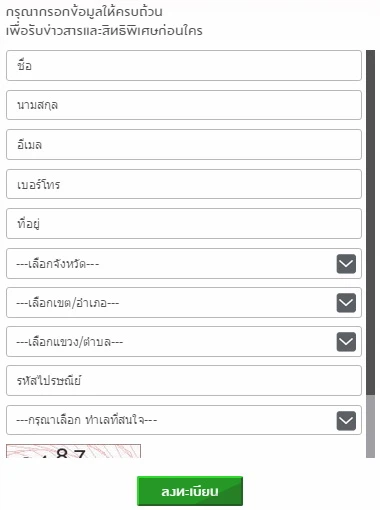Image resolution: width=380 pixels, height=510 pixels.
Task: Click the chevron icon on province selector
Action: click(x=346, y=264)
